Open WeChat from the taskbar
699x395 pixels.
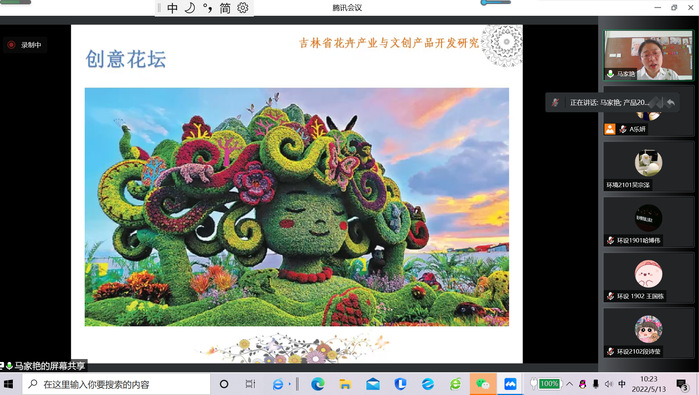[483, 384]
